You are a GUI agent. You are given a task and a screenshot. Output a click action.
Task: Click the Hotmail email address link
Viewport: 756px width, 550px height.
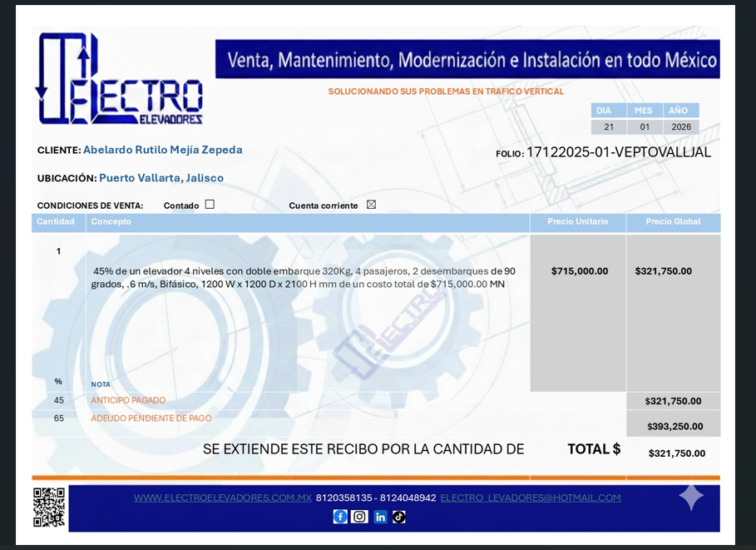coord(530,498)
